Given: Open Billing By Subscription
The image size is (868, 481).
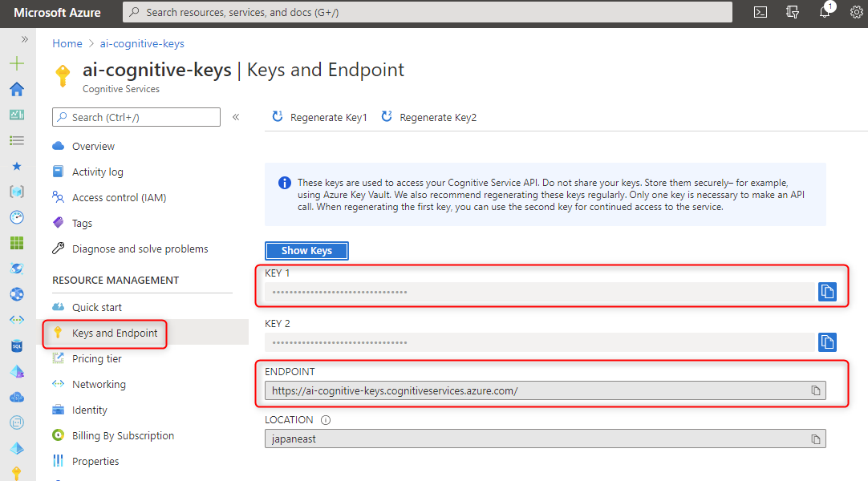Looking at the screenshot, I should click(x=123, y=435).
